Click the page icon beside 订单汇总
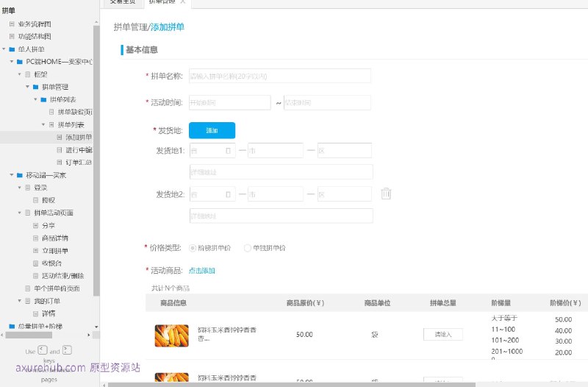The image size is (588, 387). (60, 162)
